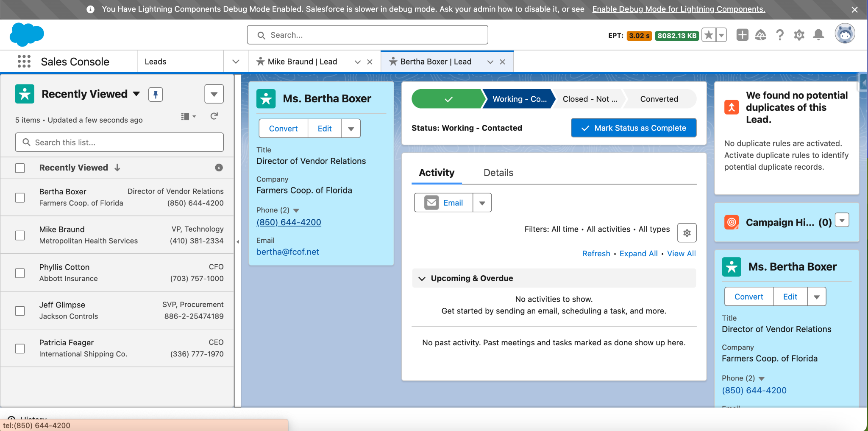
Task: Check the Phyllis Cotton row checkbox
Action: 20,273
